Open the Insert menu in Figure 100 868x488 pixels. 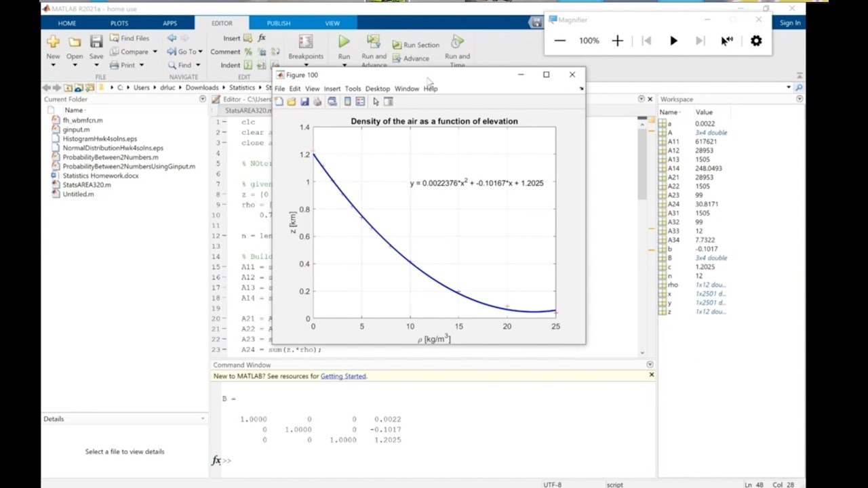click(x=332, y=89)
